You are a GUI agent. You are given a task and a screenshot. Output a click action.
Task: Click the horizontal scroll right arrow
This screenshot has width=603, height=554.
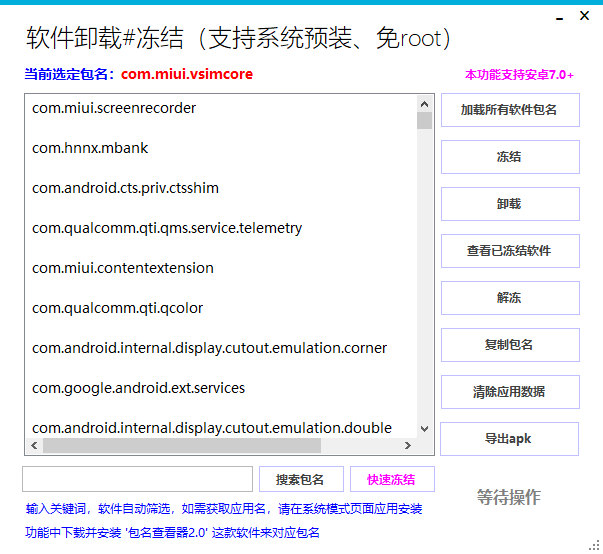(x=408, y=445)
